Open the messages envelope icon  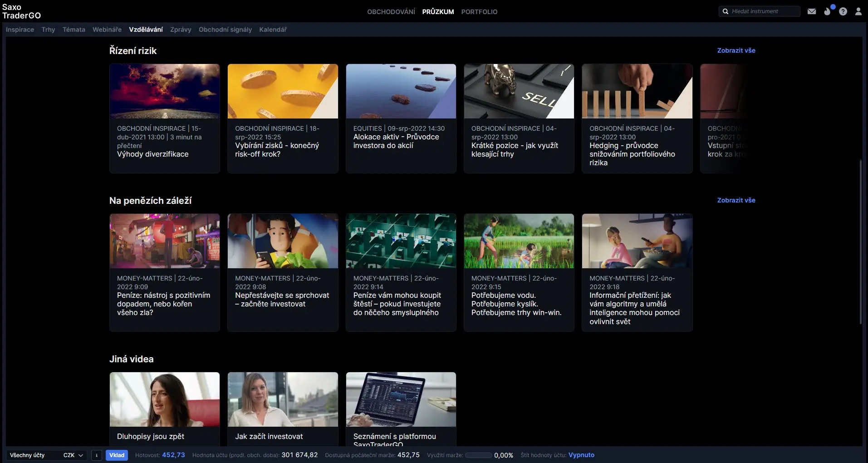(812, 11)
